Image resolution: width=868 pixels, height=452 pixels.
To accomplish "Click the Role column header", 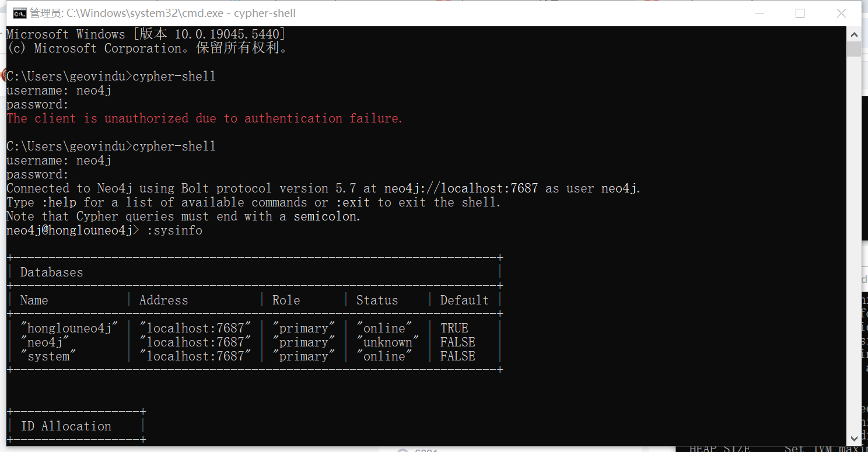I will click(x=286, y=300).
